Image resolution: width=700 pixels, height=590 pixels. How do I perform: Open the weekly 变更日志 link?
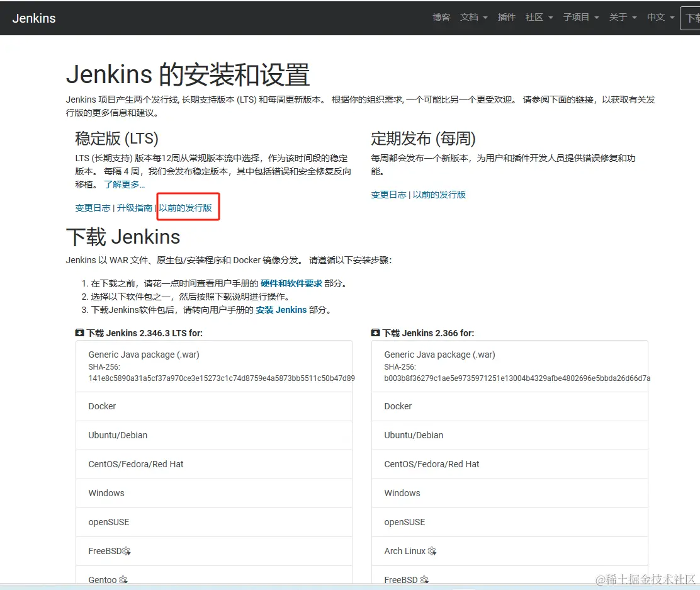pos(388,195)
